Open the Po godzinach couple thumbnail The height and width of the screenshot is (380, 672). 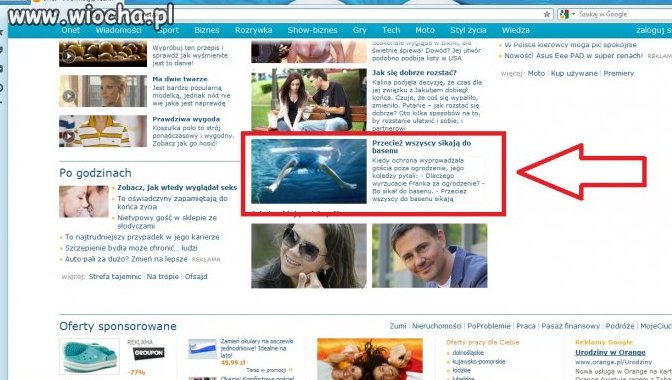[84, 201]
